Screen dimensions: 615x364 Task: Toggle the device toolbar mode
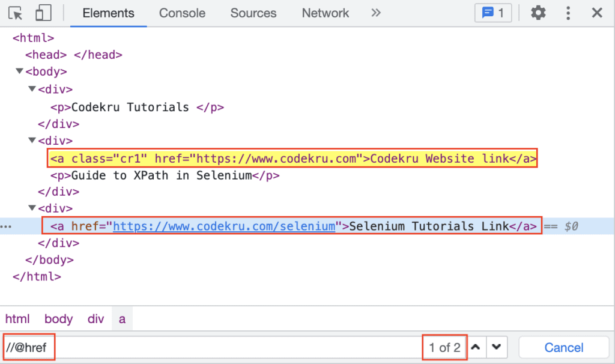tap(42, 13)
